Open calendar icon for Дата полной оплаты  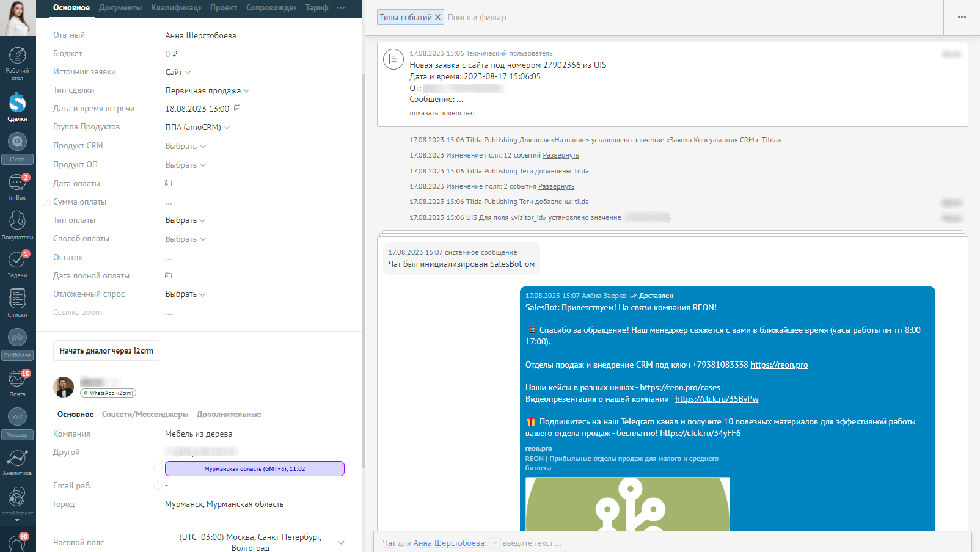pyautogui.click(x=169, y=275)
